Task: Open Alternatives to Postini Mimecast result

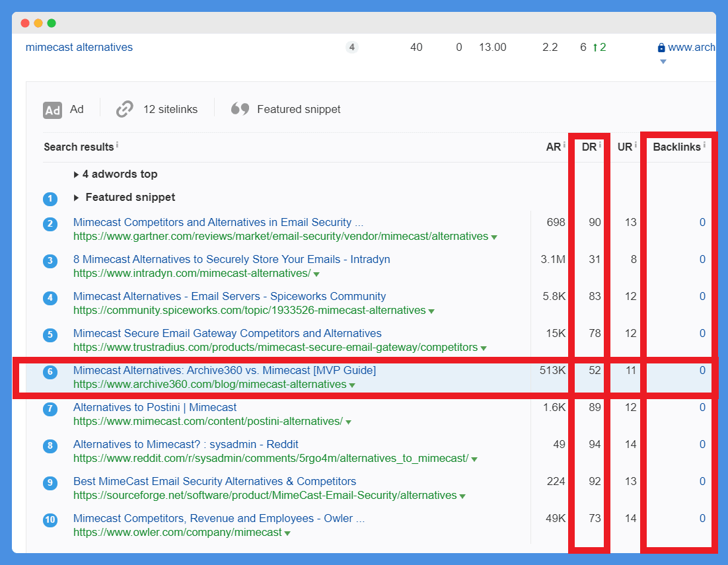Action: (x=155, y=408)
